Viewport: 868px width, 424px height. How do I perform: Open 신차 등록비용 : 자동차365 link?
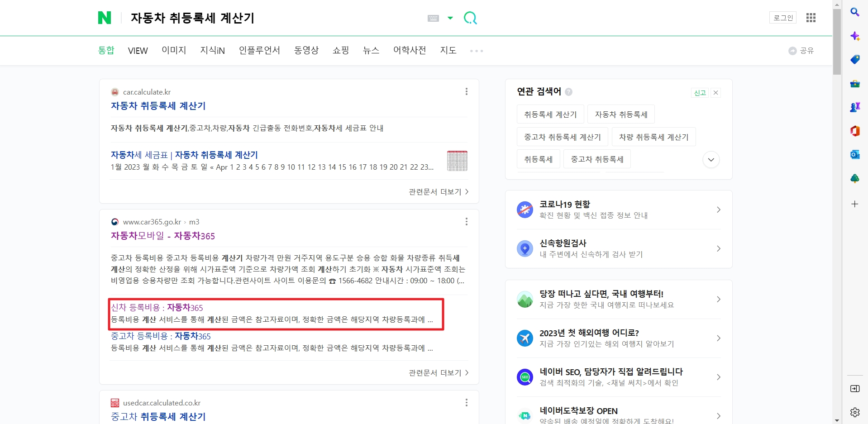[x=157, y=308]
